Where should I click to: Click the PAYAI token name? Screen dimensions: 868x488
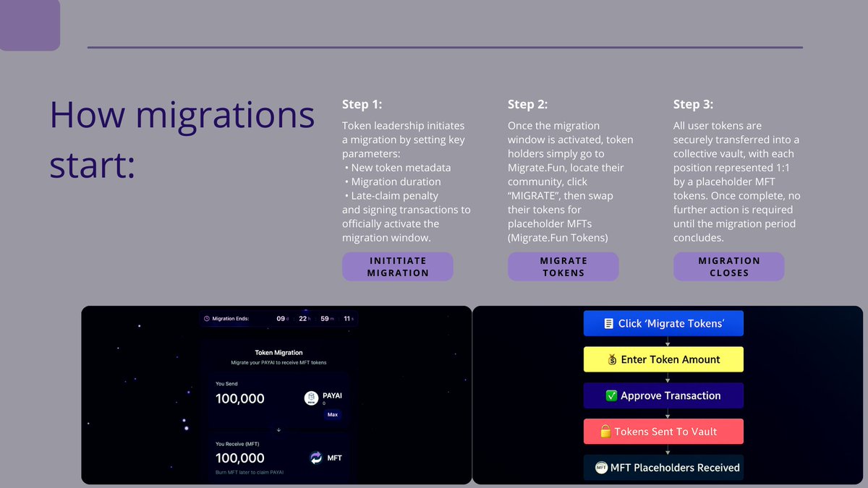click(x=332, y=396)
